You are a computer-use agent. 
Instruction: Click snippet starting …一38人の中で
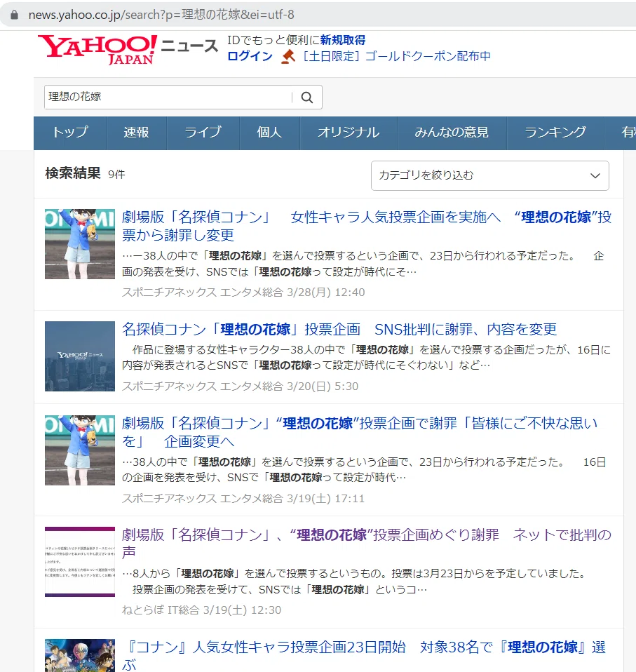click(x=363, y=264)
